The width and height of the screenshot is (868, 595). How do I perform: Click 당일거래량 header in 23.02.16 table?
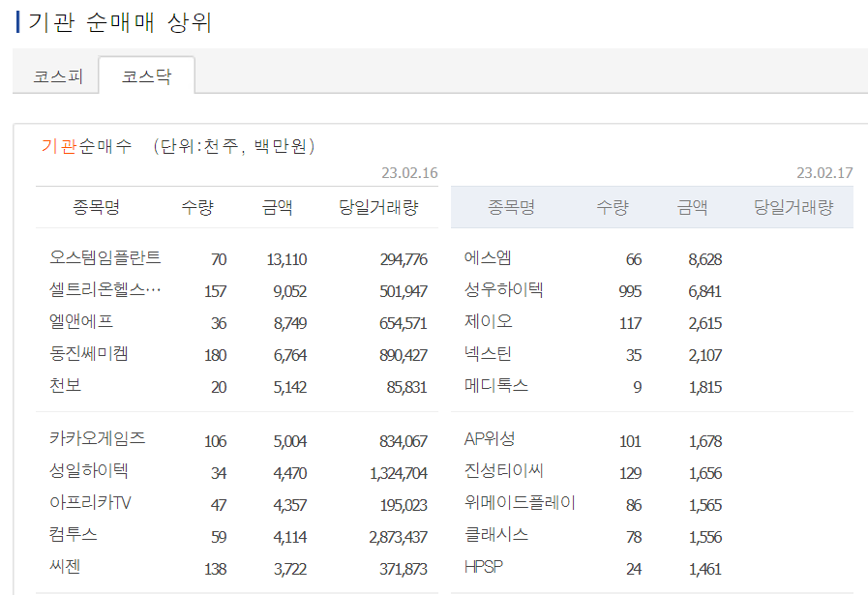(x=378, y=208)
